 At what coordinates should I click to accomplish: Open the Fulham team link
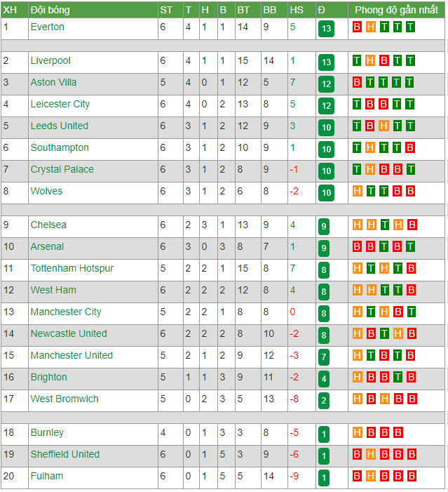(47, 476)
